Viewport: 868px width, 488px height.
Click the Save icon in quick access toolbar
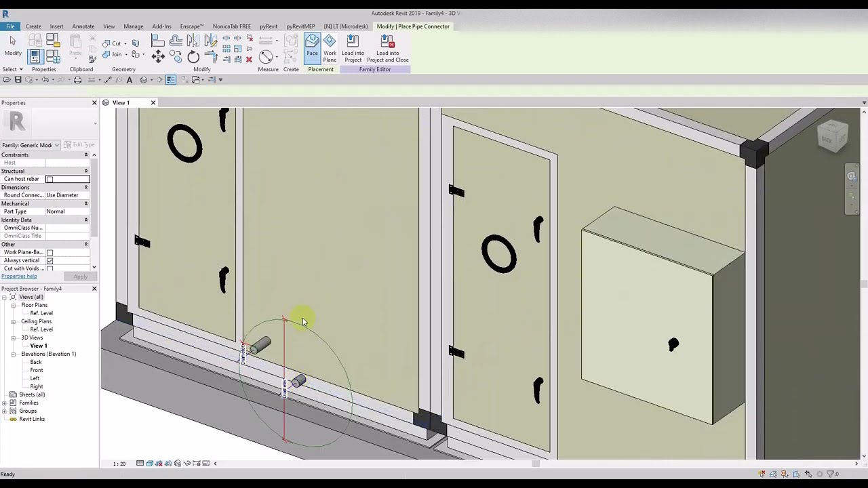pyautogui.click(x=18, y=80)
